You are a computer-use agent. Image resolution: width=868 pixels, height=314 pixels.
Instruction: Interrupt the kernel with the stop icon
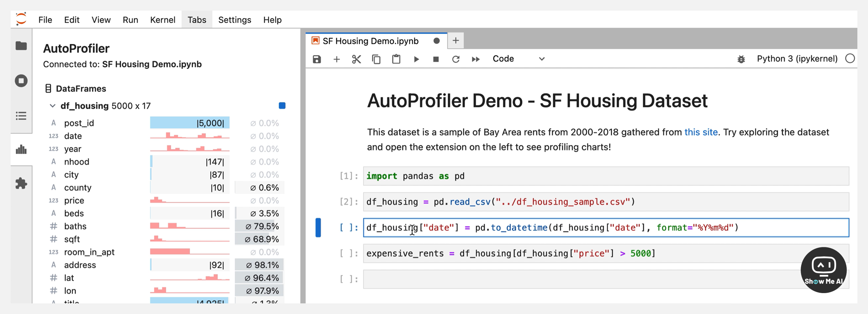click(436, 59)
